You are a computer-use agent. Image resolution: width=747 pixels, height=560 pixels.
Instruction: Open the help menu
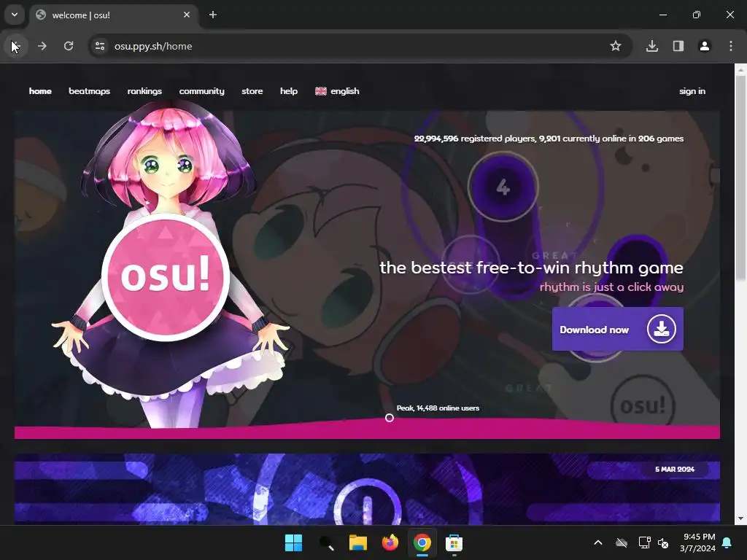click(x=289, y=91)
